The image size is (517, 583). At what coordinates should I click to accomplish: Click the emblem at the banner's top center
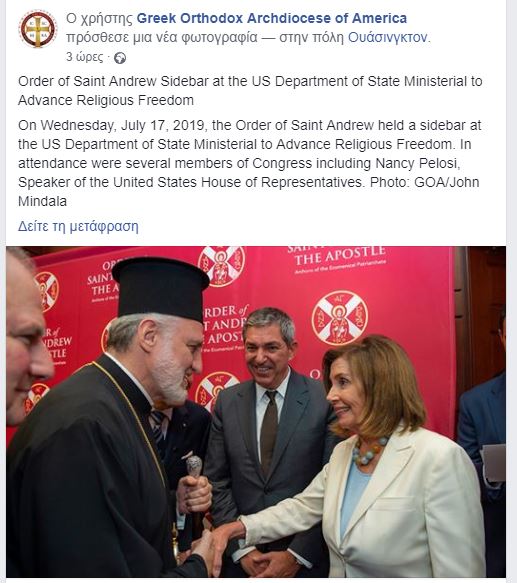coord(222,265)
